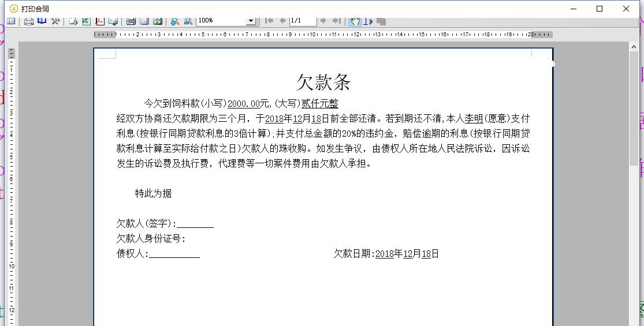
Task: Maximize the 打印合同 window
Action: 600,9
